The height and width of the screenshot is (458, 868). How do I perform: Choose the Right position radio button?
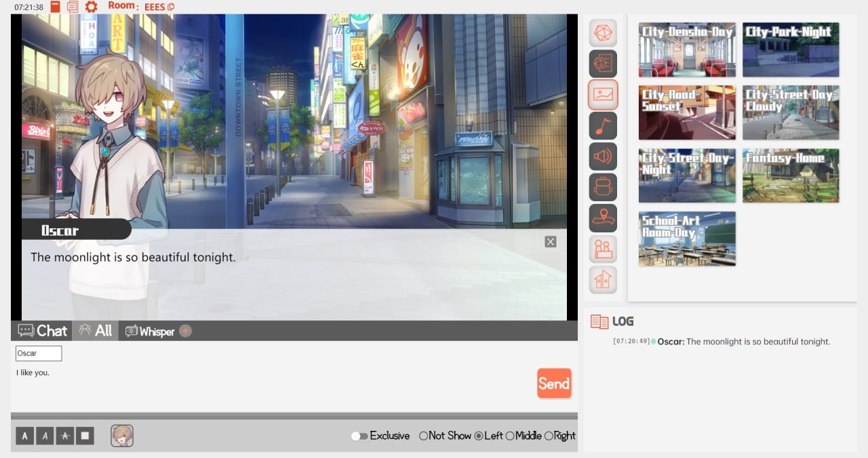point(549,436)
